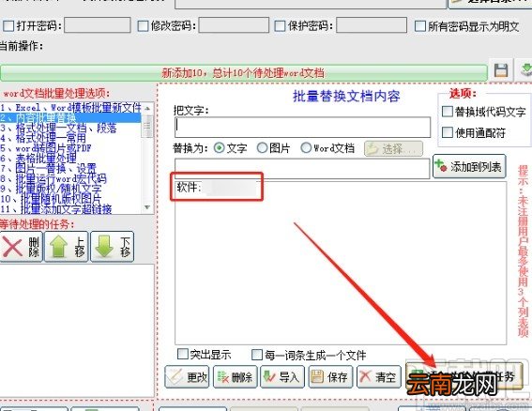Select list item 7、图片—替换、设置
Image resolution: width=532 pixels, height=411 pixels.
70,168
